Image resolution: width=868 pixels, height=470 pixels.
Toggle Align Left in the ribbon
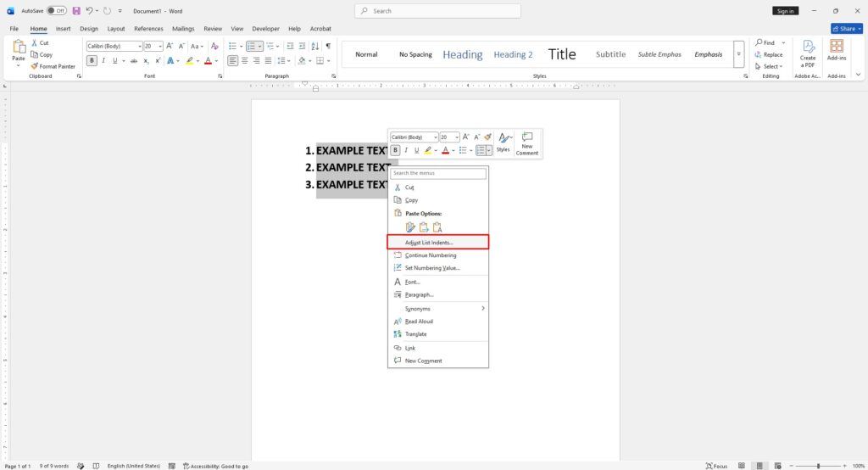pyautogui.click(x=232, y=61)
